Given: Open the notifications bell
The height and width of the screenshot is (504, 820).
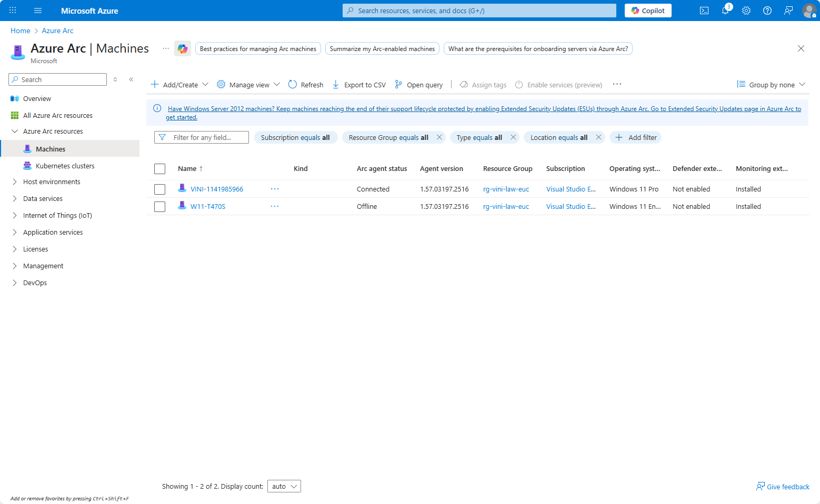Looking at the screenshot, I should (725, 11).
